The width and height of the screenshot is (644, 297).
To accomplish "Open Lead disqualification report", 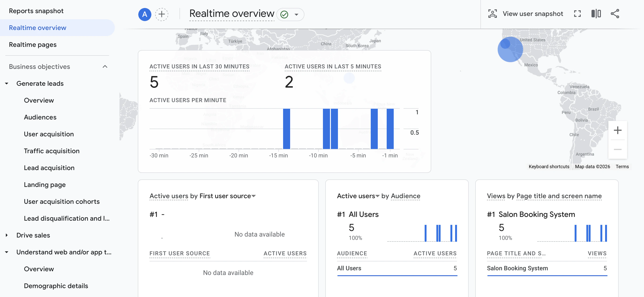I will (x=67, y=218).
